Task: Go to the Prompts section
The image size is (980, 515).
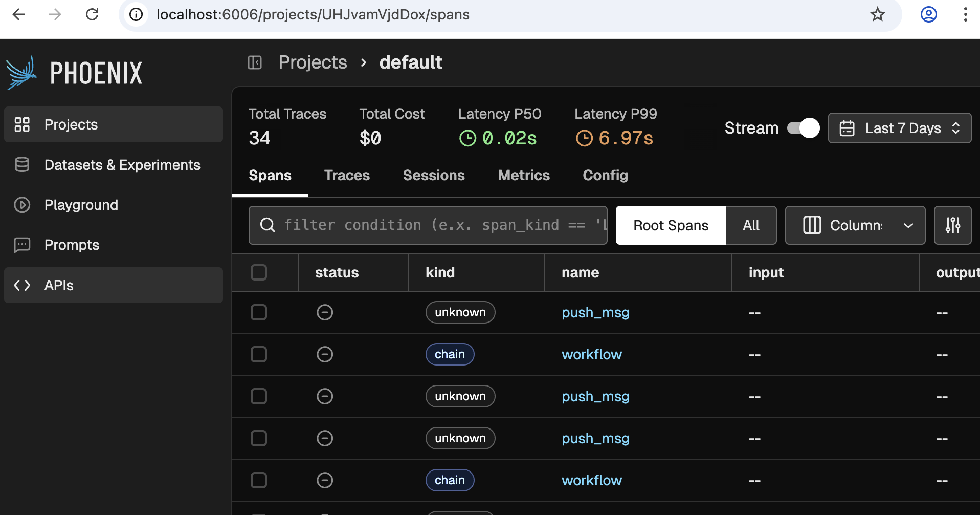Action: click(72, 245)
